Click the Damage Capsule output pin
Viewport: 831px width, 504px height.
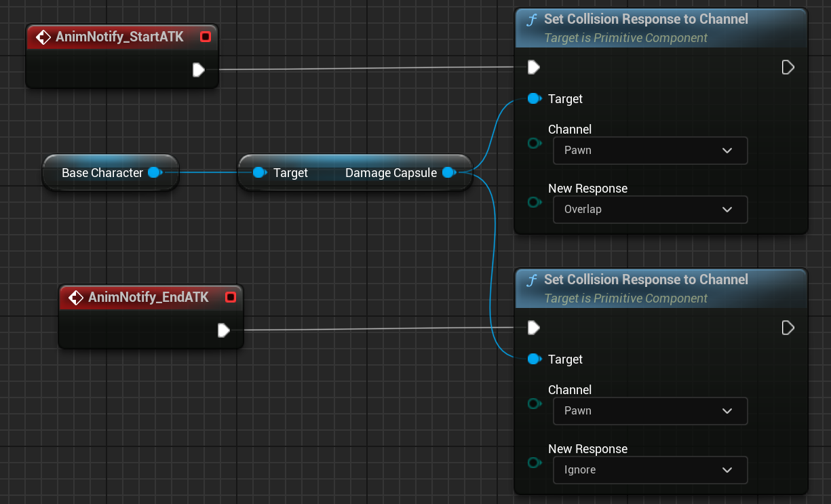tap(448, 173)
